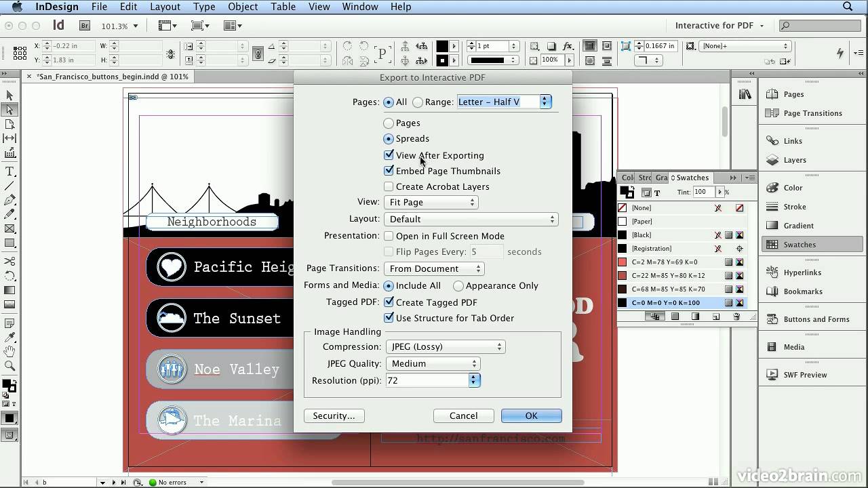Viewport: 868px width, 488px height.
Task: Toggle Use Structure for Tab Order
Action: coord(389,318)
